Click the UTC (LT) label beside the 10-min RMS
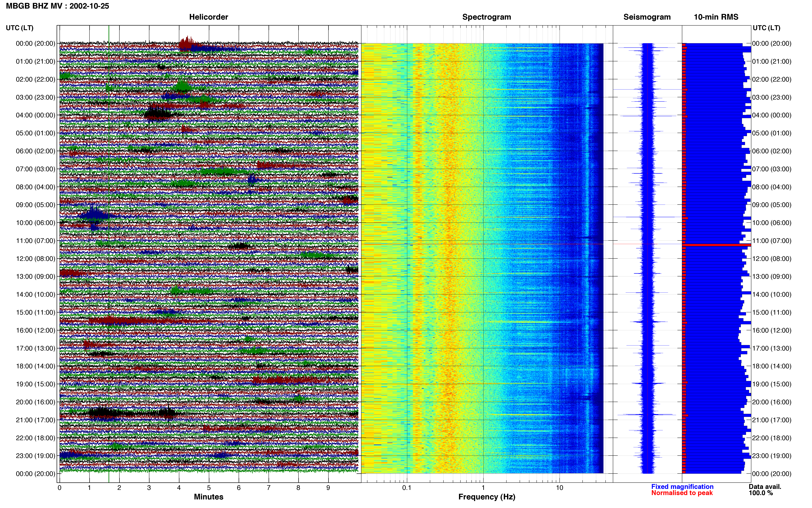Image resolution: width=812 pixels, height=508 pixels. coord(766,28)
